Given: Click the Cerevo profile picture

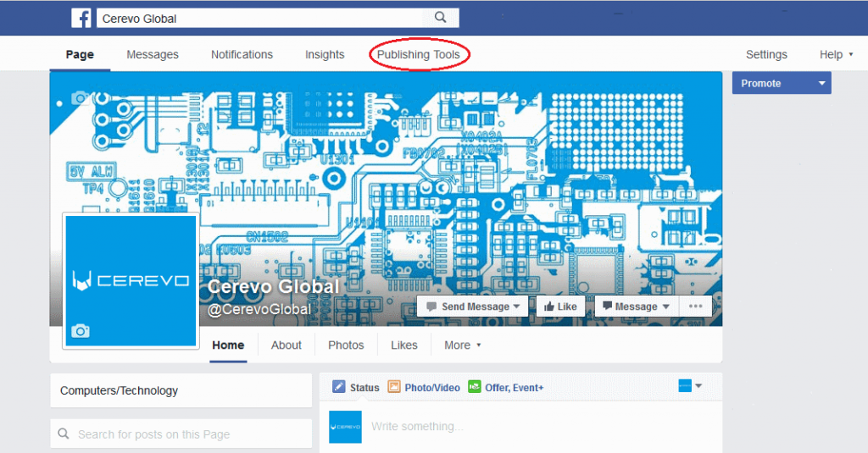Looking at the screenshot, I should 131,281.
